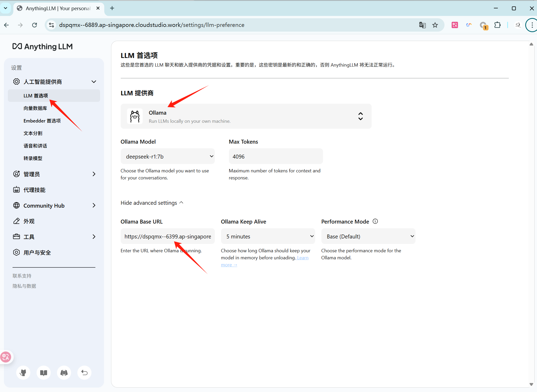Open a new browser tab
The width and height of the screenshot is (537, 392).
click(x=112, y=8)
